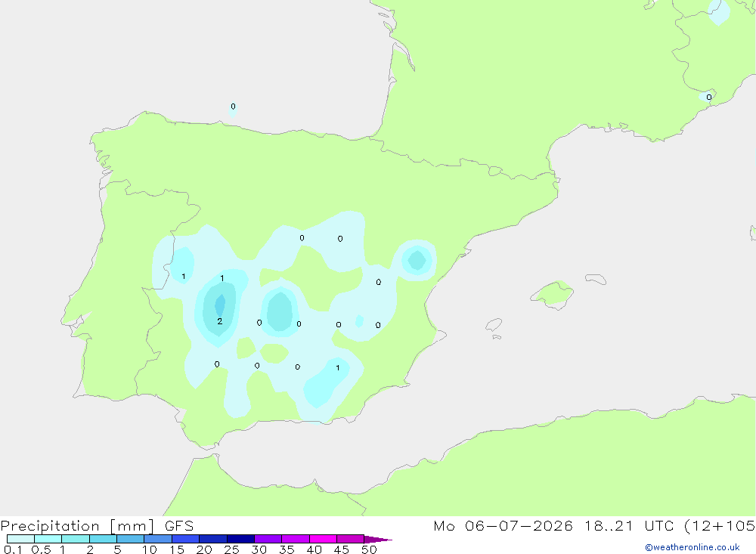This screenshot has width=756, height=554.
Task: Click the '50' legend tick label
Action: [369, 549]
